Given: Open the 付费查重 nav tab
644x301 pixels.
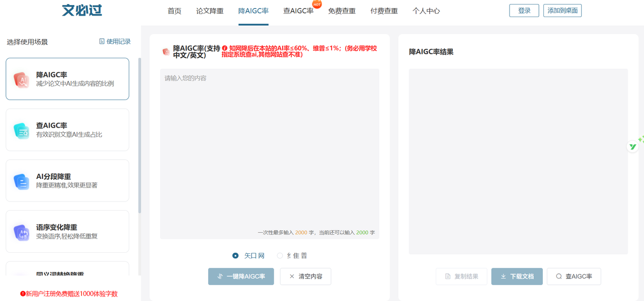Looking at the screenshot, I should [x=384, y=11].
